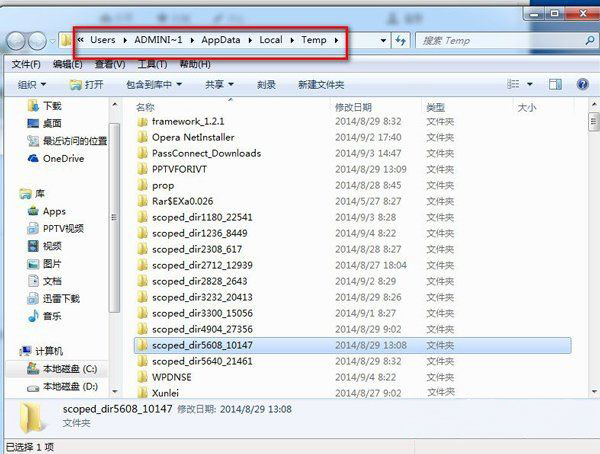Open the 查看(V) menu

tap(110, 64)
